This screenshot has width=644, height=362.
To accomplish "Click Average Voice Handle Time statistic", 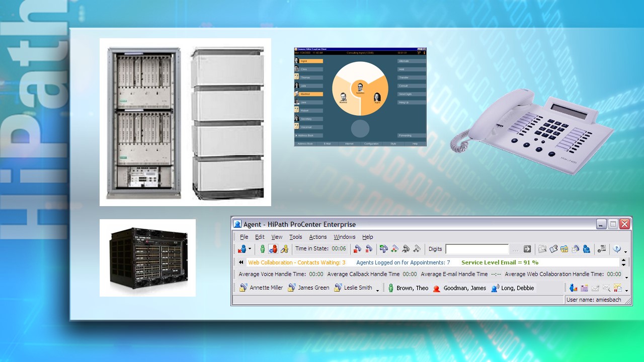I will coord(281,274).
